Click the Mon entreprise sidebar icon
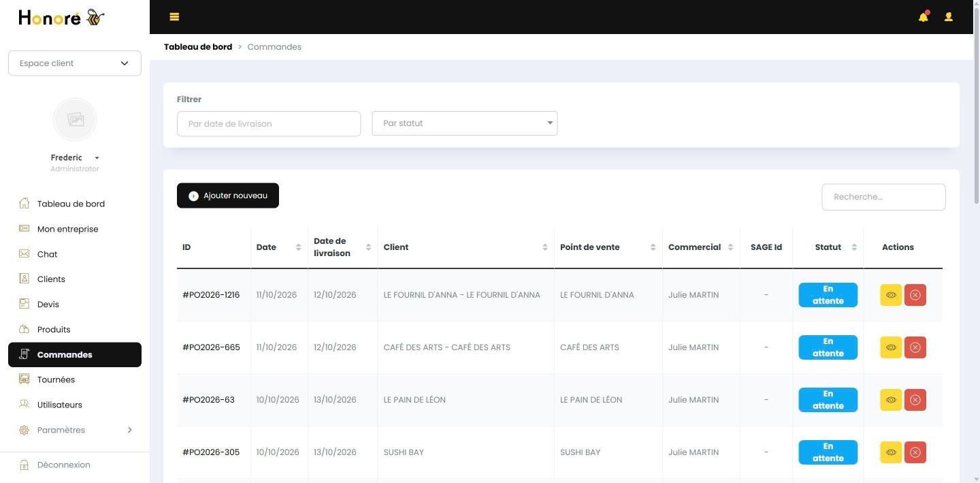Viewport: 980px width, 483px height. click(x=24, y=228)
